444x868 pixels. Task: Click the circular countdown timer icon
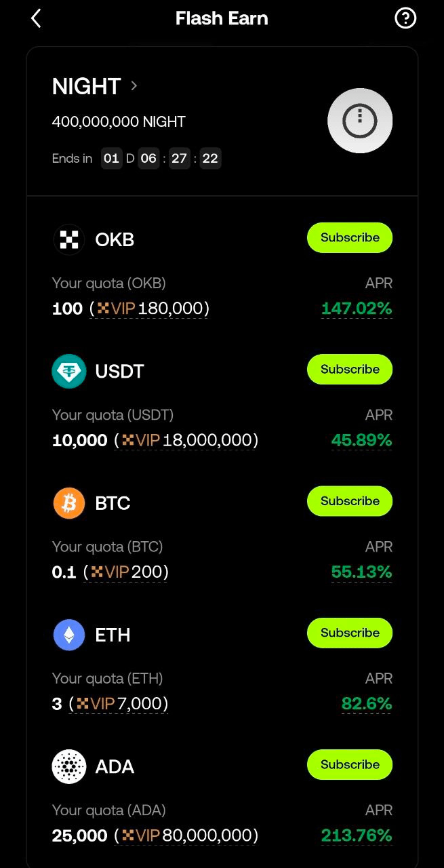[360, 120]
